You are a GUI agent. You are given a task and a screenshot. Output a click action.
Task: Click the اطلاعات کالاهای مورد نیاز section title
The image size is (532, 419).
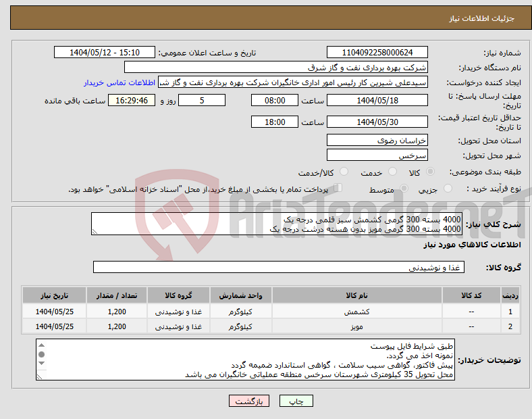click(x=472, y=245)
